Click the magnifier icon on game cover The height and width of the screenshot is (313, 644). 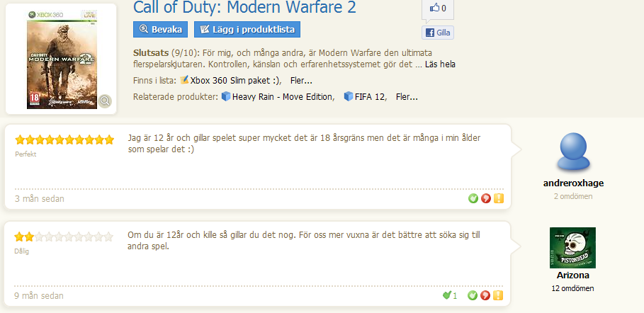coord(105,101)
